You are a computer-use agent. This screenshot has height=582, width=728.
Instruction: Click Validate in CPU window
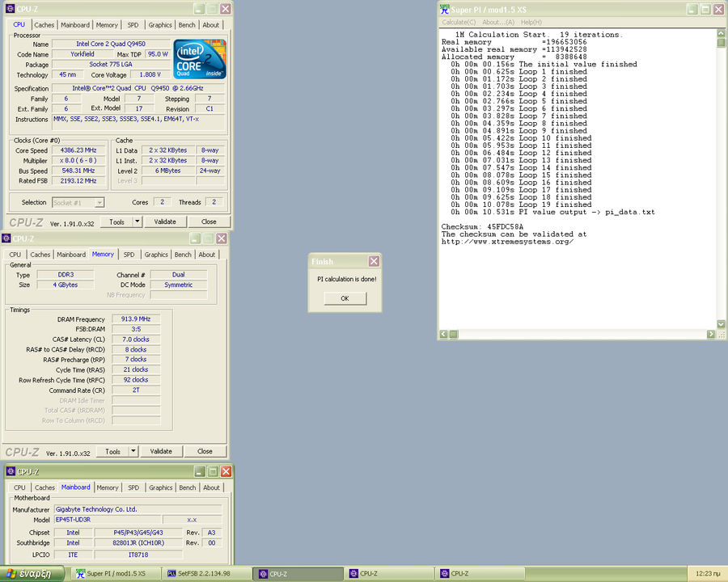[x=165, y=221]
